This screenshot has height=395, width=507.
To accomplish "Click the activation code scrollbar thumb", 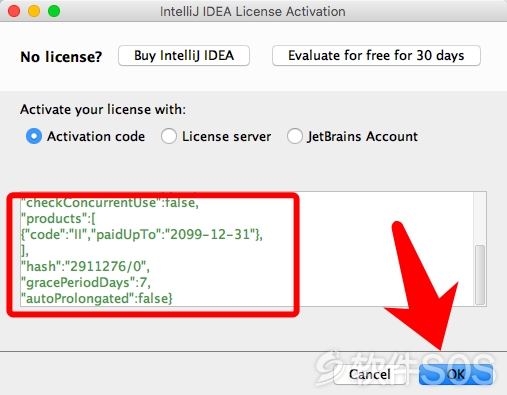I will [480, 275].
